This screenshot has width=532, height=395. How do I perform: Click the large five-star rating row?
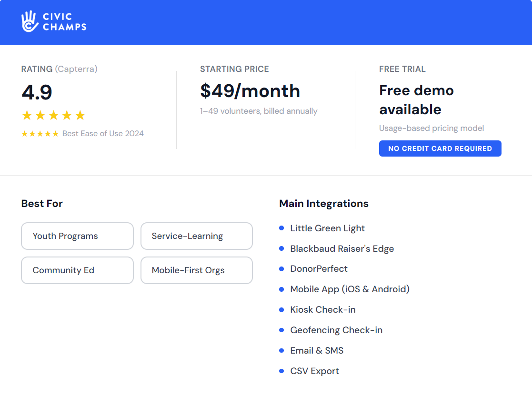[x=53, y=115]
